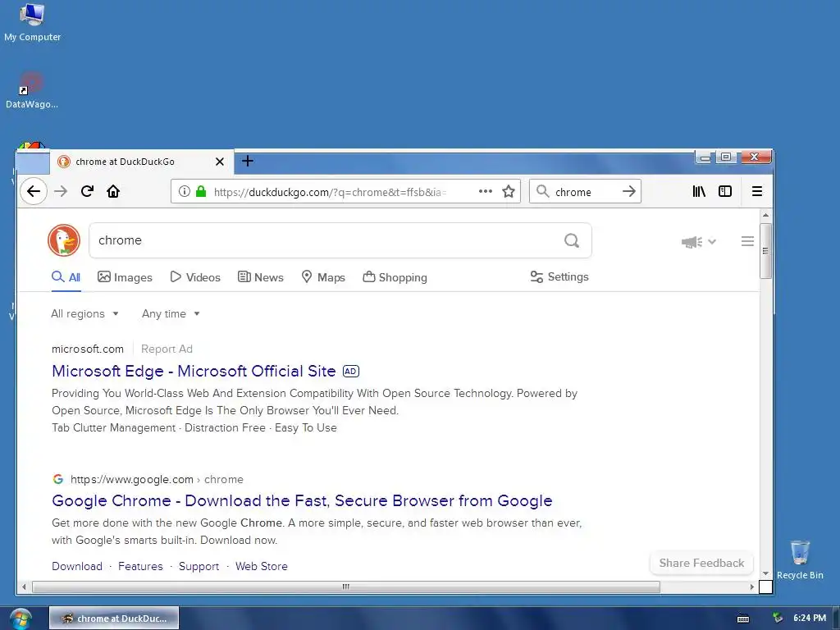Click the keyboard icon in system tray
The image size is (840, 630).
point(743,619)
